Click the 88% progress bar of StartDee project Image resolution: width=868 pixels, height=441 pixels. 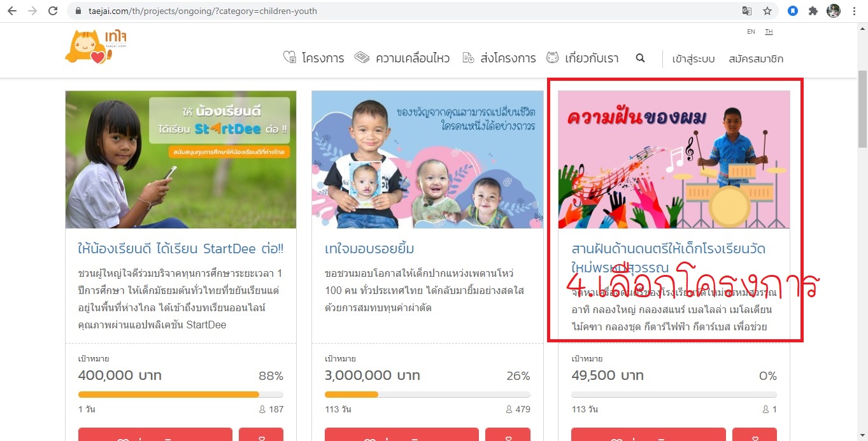click(180, 395)
